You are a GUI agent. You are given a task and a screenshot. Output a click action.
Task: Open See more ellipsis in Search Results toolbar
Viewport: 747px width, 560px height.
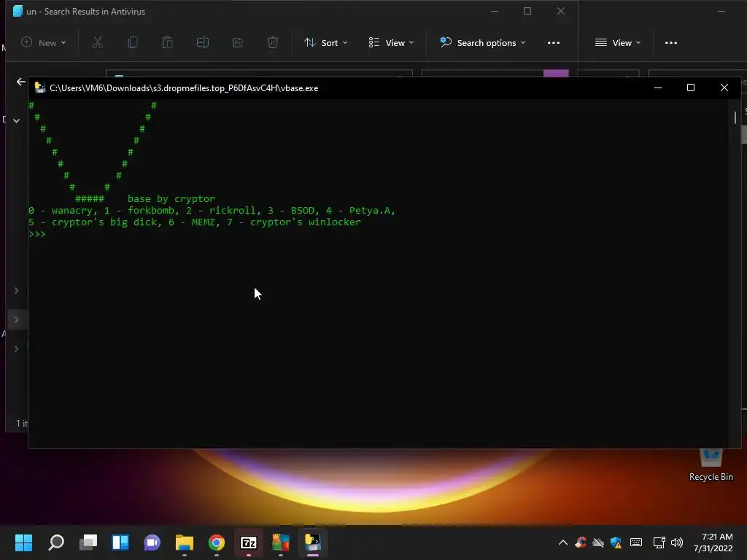(x=554, y=43)
